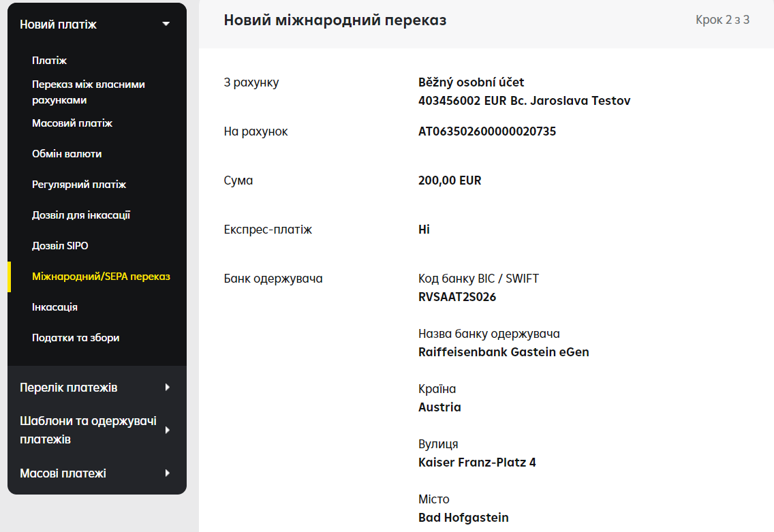The width and height of the screenshot is (774, 532).
Task: Open Дозвіл SIPO item
Action: (x=60, y=245)
